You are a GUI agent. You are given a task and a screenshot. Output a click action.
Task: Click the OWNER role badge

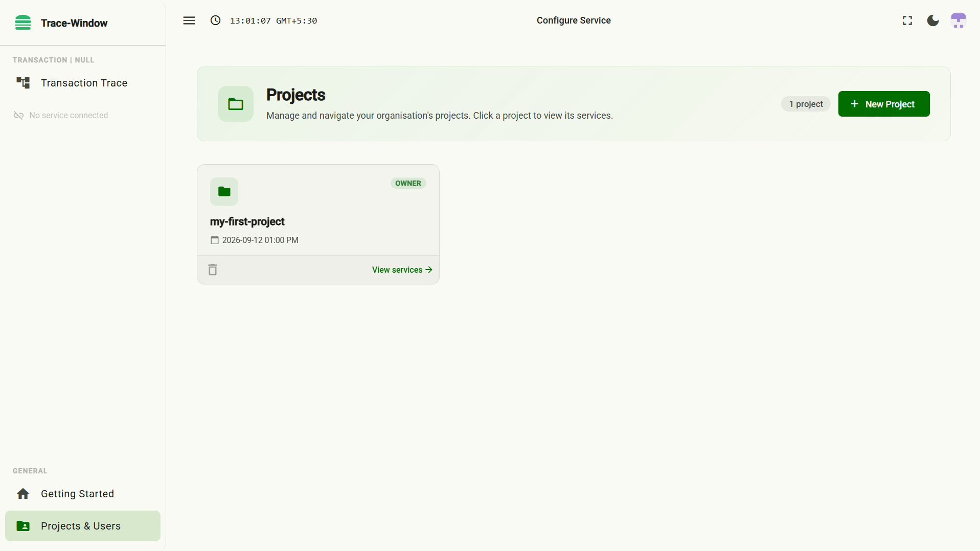tap(408, 183)
